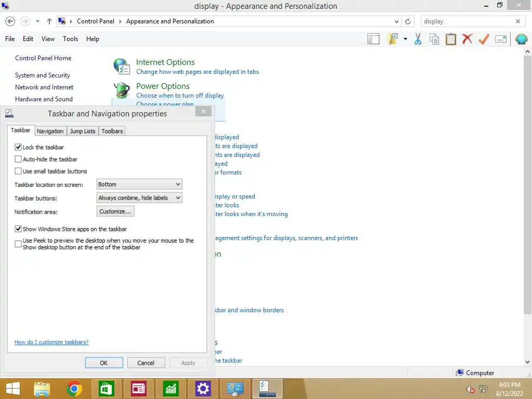Click Change how web pages displayed in tabs
The width and height of the screenshot is (532, 399).
coord(197,72)
